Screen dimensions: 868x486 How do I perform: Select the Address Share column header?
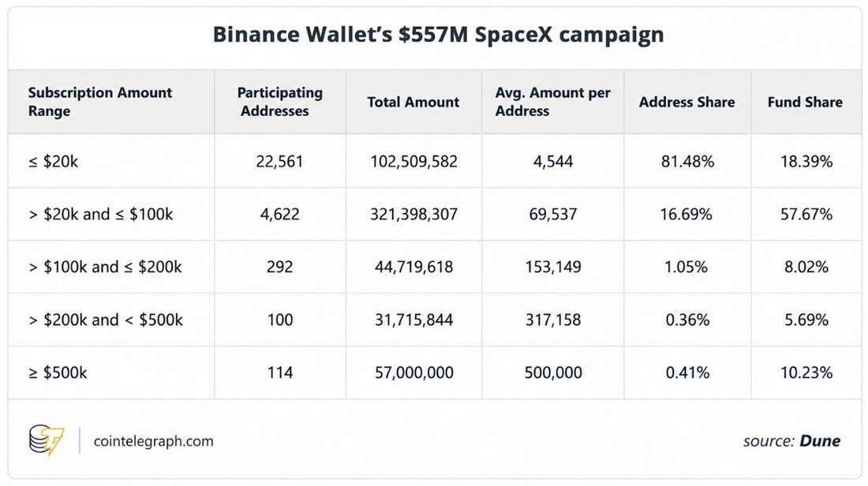[x=687, y=102]
